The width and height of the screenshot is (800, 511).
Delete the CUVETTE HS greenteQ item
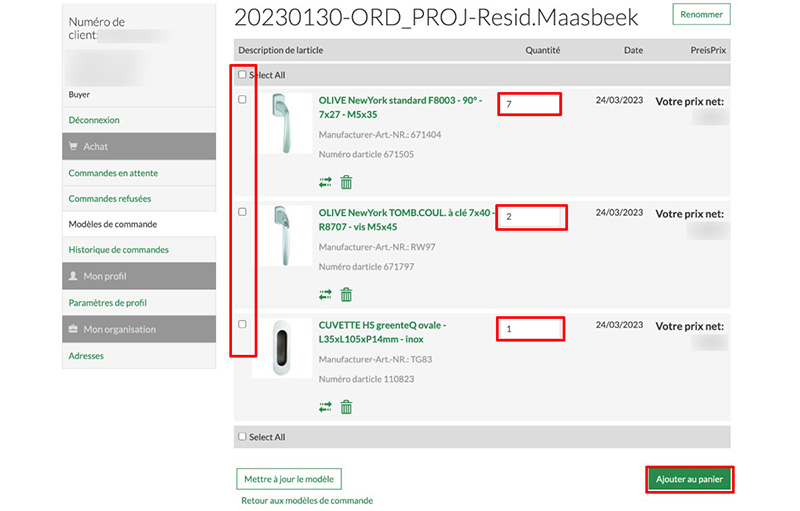[x=347, y=406]
